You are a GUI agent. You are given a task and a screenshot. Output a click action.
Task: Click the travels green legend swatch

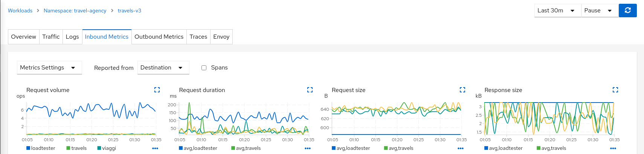(x=68, y=148)
